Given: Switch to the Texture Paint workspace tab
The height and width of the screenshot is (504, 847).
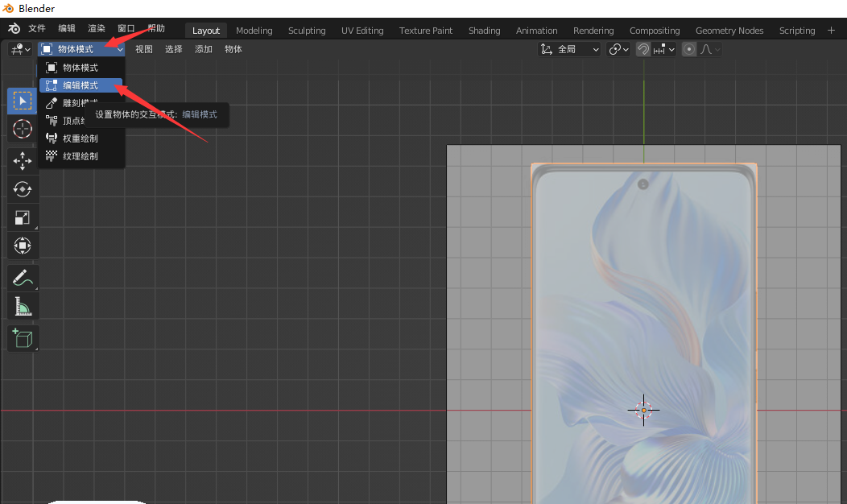Looking at the screenshot, I should point(426,31).
